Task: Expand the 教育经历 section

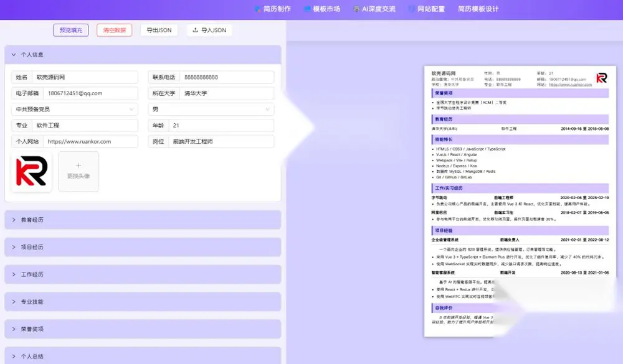Action: [x=143, y=220]
